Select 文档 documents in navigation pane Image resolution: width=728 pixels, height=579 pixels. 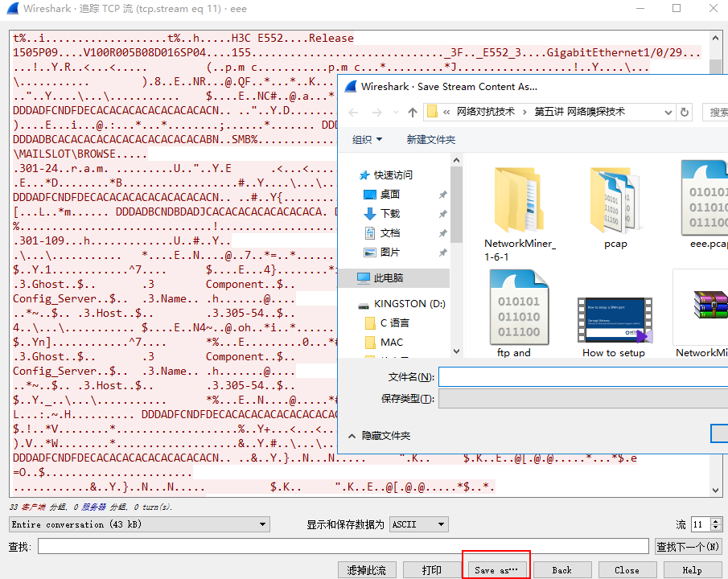click(390, 233)
